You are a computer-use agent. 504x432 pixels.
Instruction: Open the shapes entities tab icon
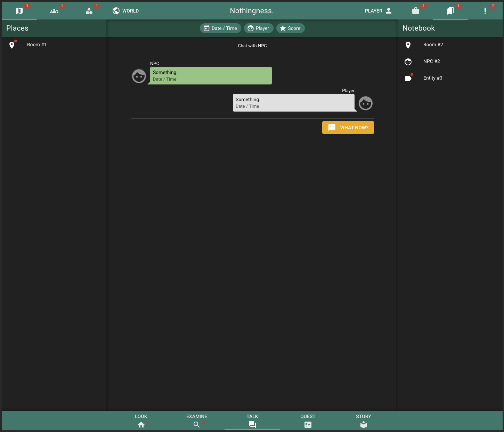click(89, 11)
